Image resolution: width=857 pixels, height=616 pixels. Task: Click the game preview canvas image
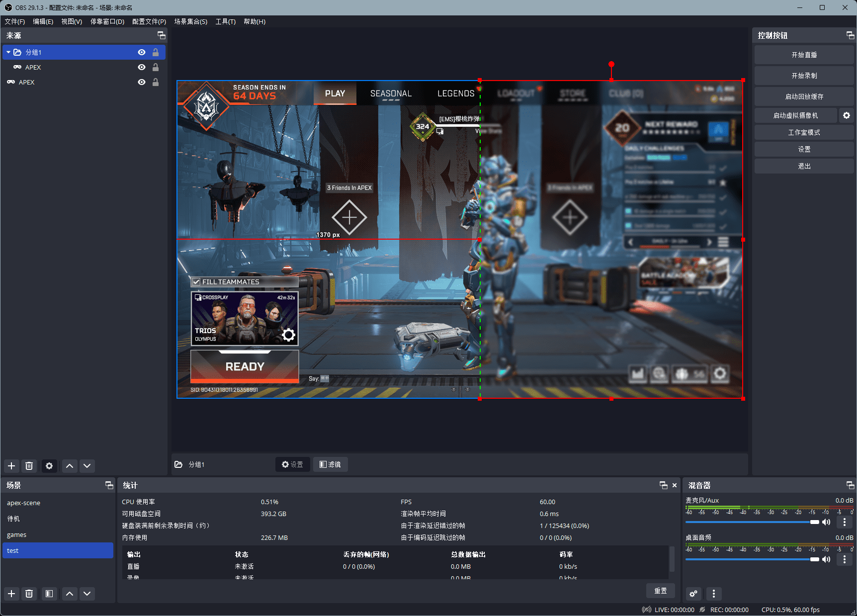[x=460, y=239]
